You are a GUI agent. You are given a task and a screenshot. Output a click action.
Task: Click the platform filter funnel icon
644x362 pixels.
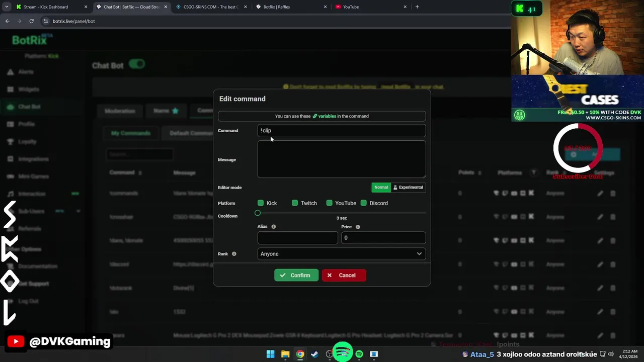click(534, 172)
